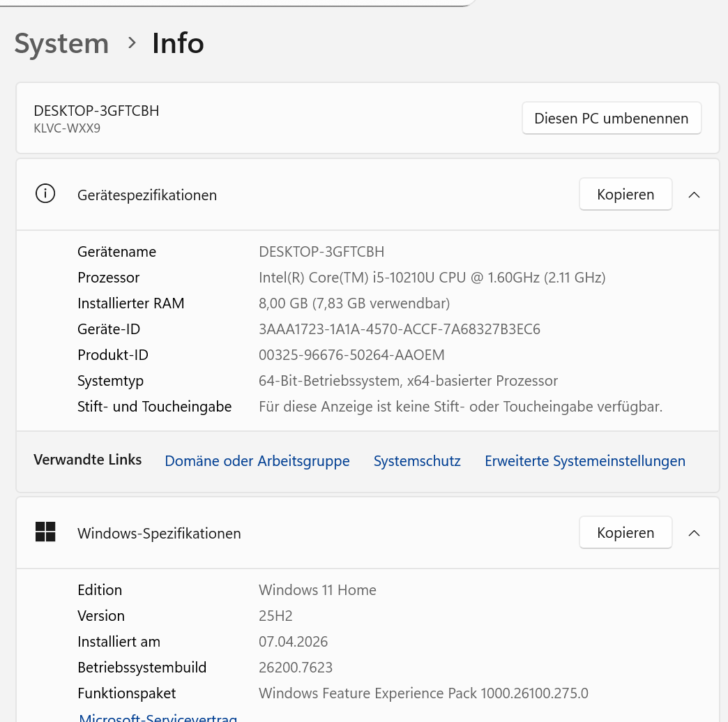Click the Geräte-ID label
Screen dimensions: 728x722
coord(109,329)
